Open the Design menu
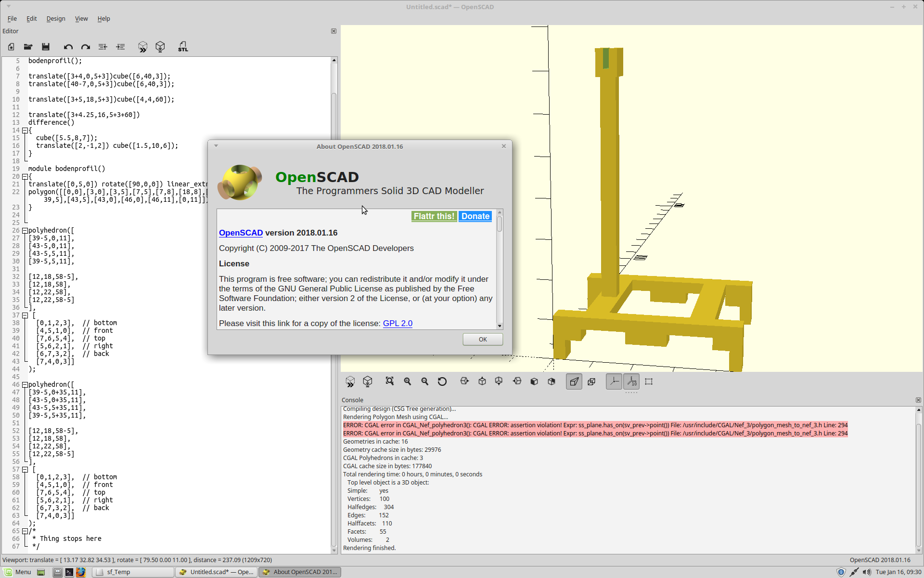The height and width of the screenshot is (578, 924). click(56, 19)
